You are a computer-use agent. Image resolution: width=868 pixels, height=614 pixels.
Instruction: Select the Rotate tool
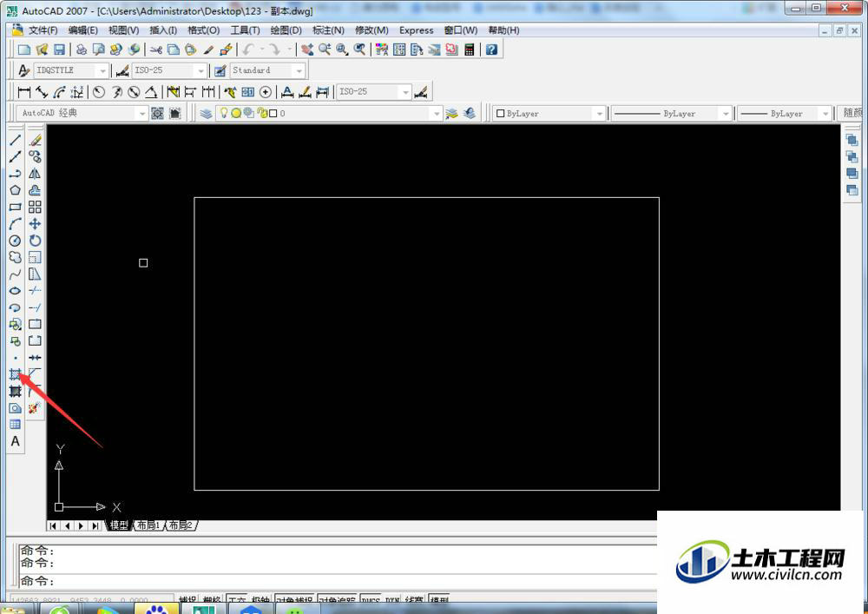click(35, 241)
